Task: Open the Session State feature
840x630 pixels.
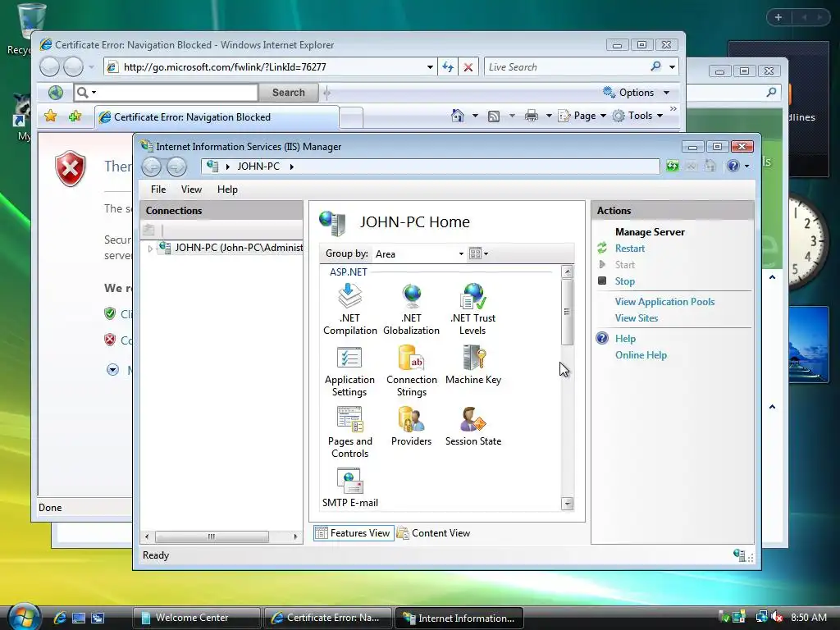Action: pyautogui.click(x=473, y=427)
